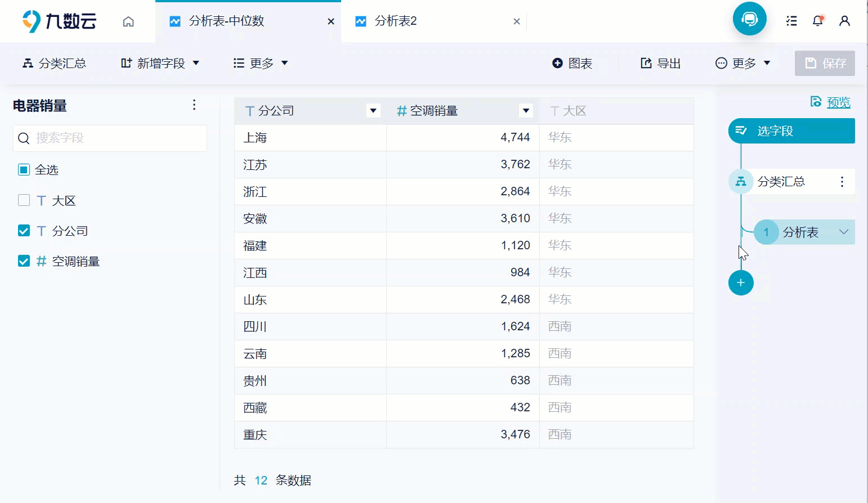Open the notifications bell
868x503 pixels.
817,21
